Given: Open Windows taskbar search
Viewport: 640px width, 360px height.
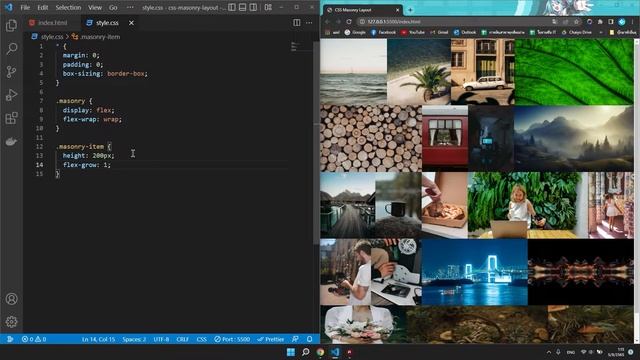Looking at the screenshot, I should [x=305, y=352].
